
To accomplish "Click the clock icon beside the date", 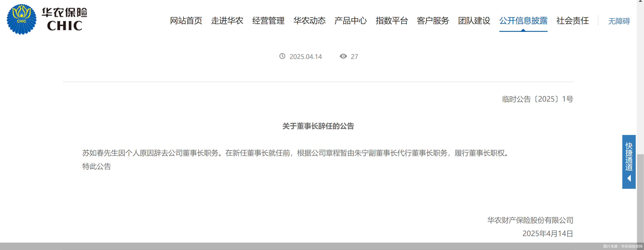I will coord(282,56).
